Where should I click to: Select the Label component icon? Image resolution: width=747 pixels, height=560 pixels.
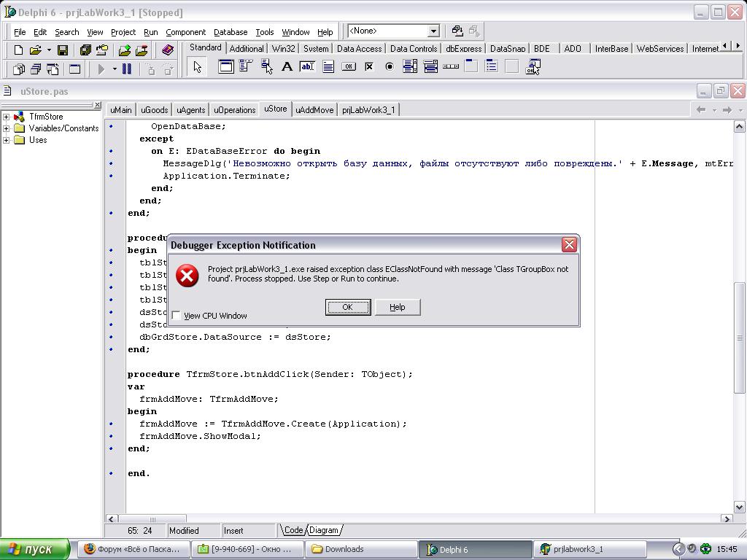pyautogui.click(x=287, y=67)
